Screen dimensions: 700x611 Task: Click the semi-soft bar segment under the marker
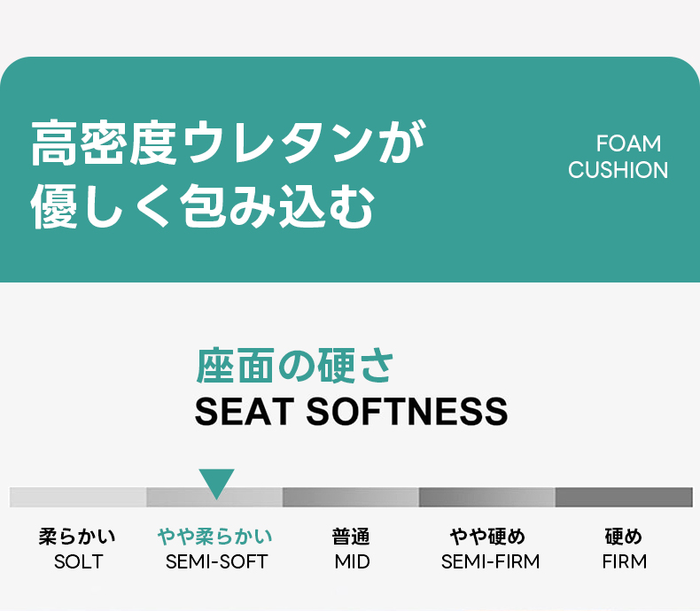coord(214,498)
